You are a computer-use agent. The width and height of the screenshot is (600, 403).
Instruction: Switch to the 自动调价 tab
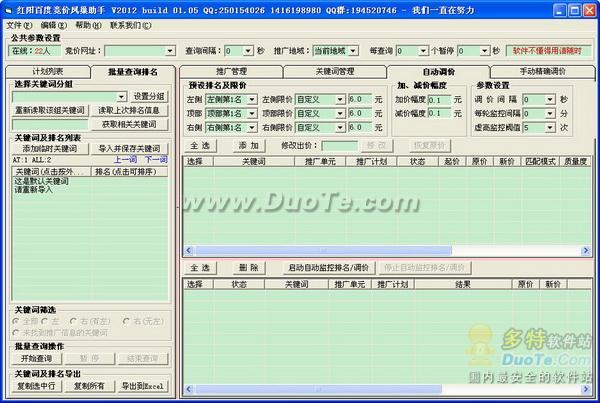[x=439, y=72]
